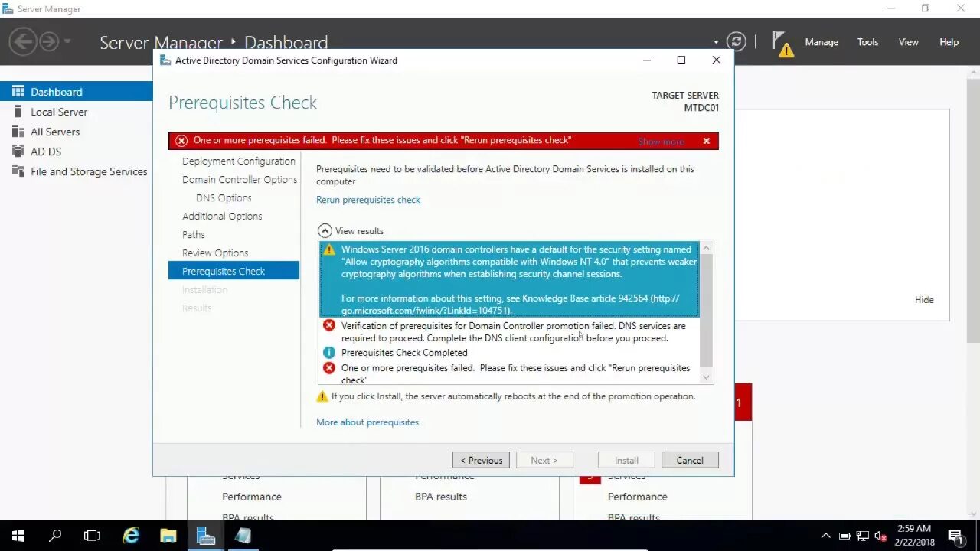Click the Local Server sidebar icon
980x551 pixels.
click(x=18, y=112)
